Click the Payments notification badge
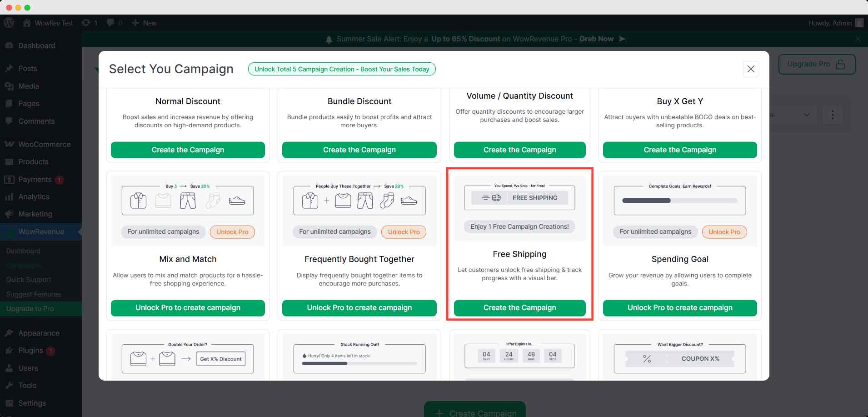Screen dimensions: 868x417 [59, 180]
